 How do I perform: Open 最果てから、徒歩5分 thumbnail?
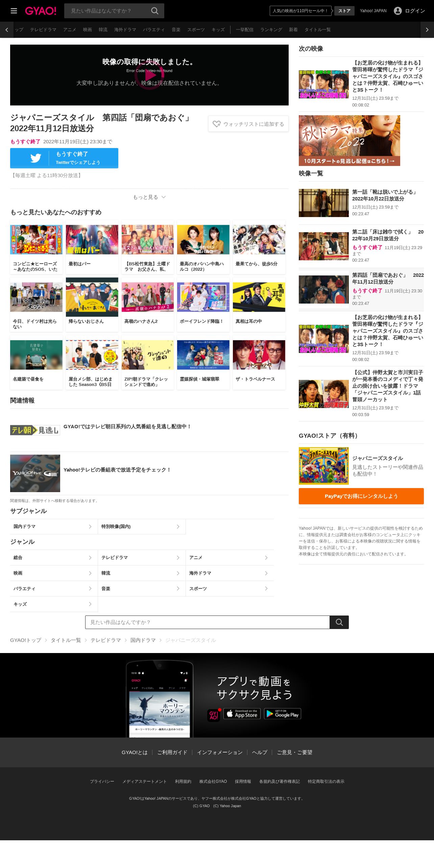pos(259,240)
